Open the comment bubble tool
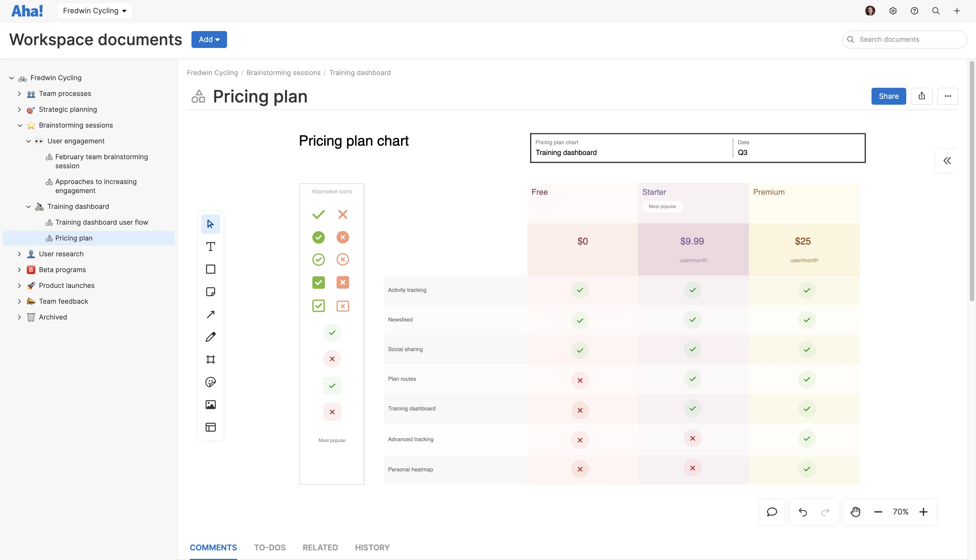Viewport: 976px width, 560px height. (772, 512)
